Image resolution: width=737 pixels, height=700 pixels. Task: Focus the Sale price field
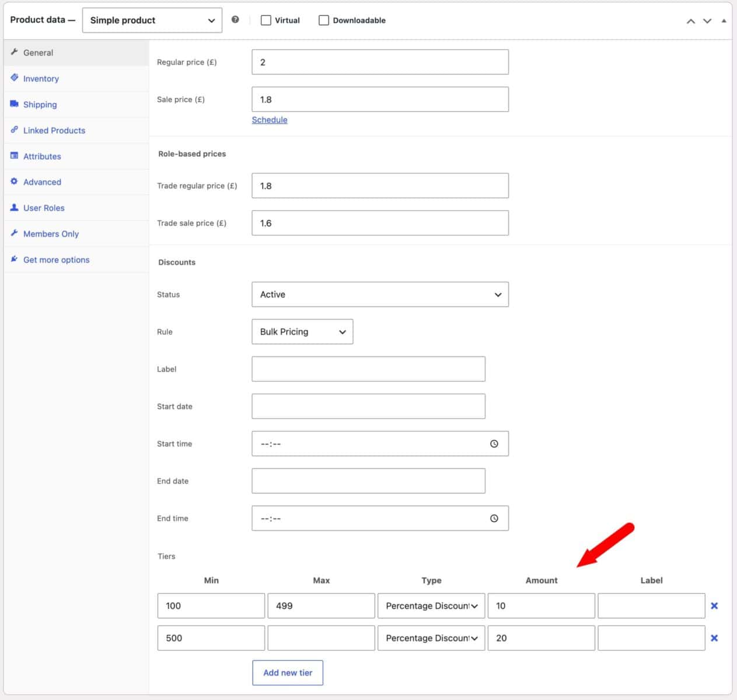click(380, 99)
